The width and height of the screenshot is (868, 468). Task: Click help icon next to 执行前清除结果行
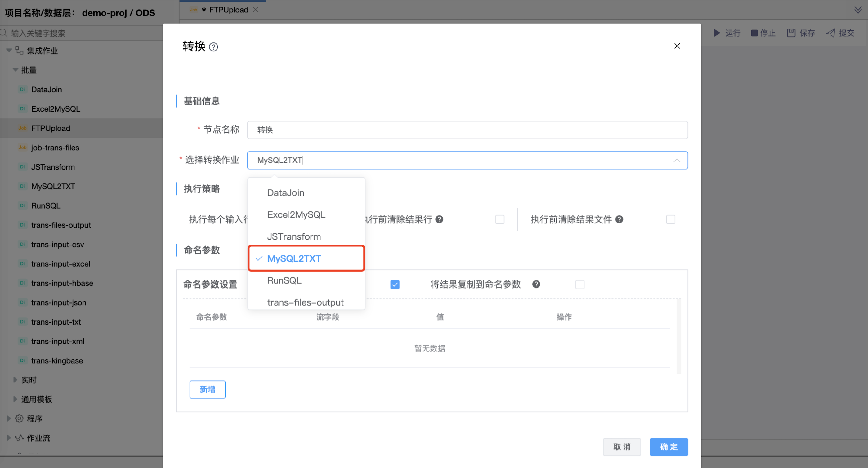(x=439, y=219)
